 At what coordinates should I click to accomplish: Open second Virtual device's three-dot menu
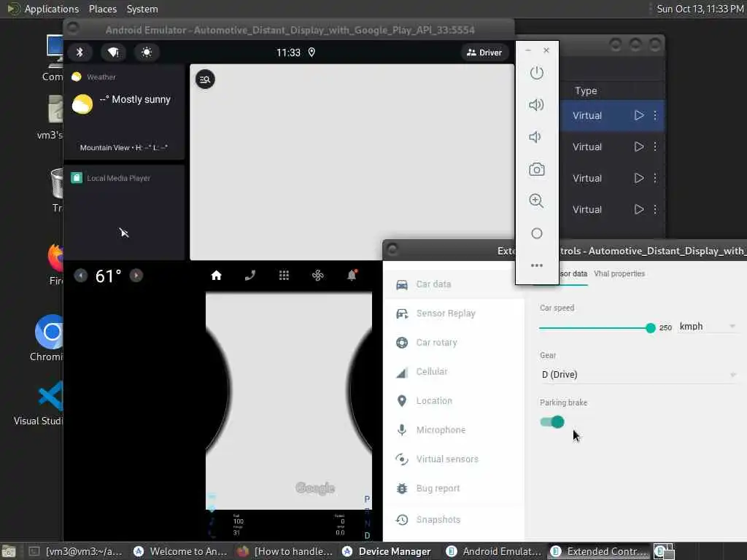[x=656, y=147]
